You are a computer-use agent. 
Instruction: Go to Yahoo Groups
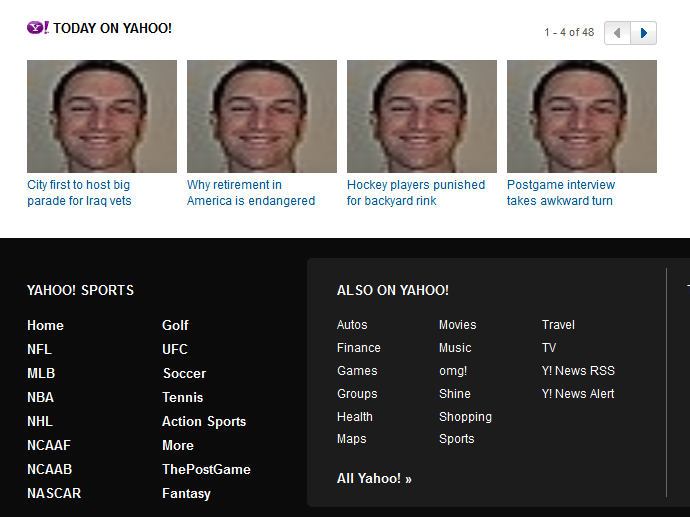(357, 394)
